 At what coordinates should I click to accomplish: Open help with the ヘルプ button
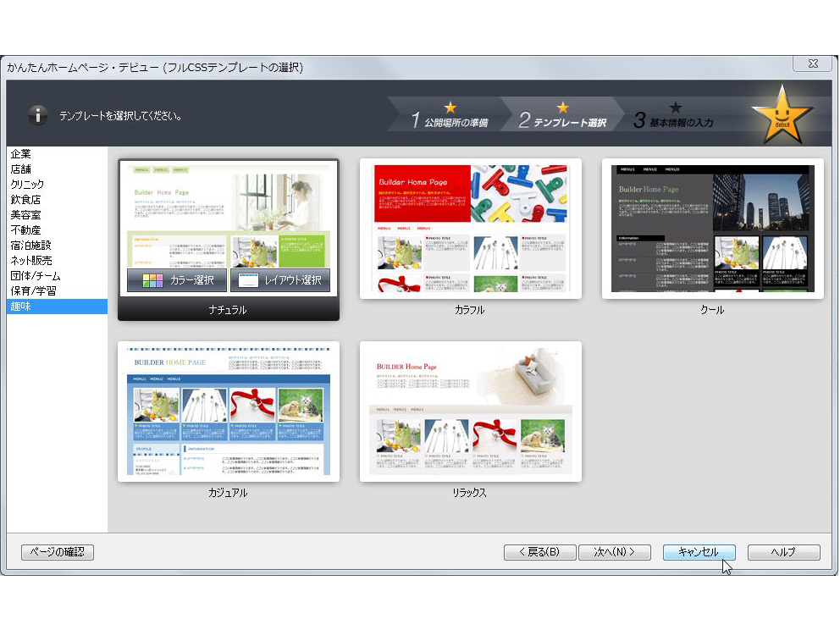[783, 552]
